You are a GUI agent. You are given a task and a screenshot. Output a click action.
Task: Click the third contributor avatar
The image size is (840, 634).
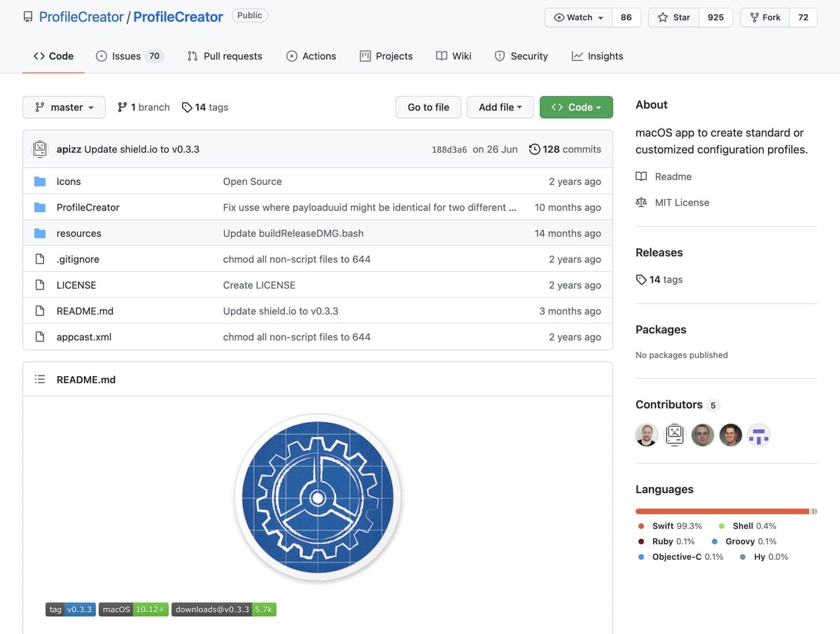click(x=703, y=435)
